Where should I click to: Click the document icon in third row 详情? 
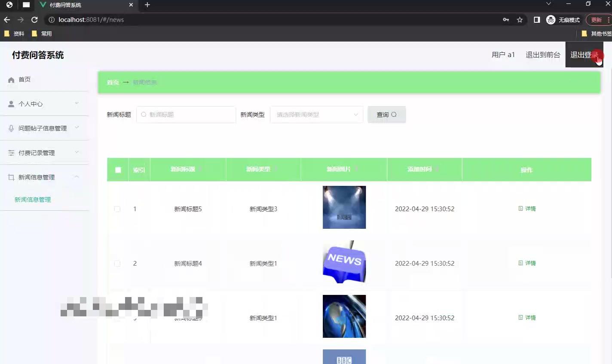pyautogui.click(x=520, y=318)
